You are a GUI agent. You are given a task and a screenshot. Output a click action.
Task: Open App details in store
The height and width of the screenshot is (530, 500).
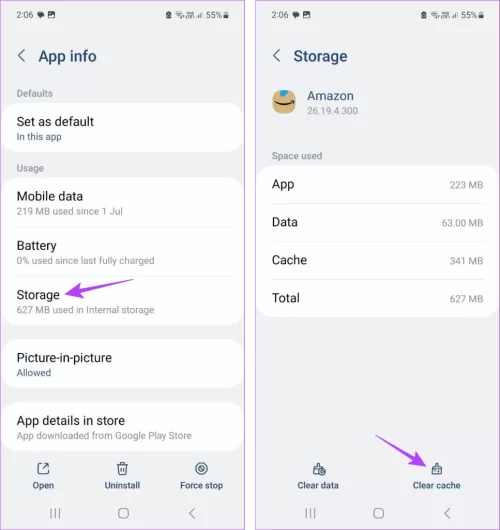(122, 427)
